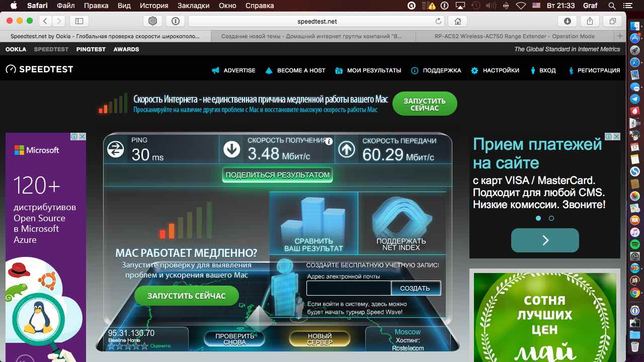Open МОИ РЕЗУЛЬТАТЫ page
Image resolution: width=644 pixels, height=362 pixels.
tap(368, 70)
